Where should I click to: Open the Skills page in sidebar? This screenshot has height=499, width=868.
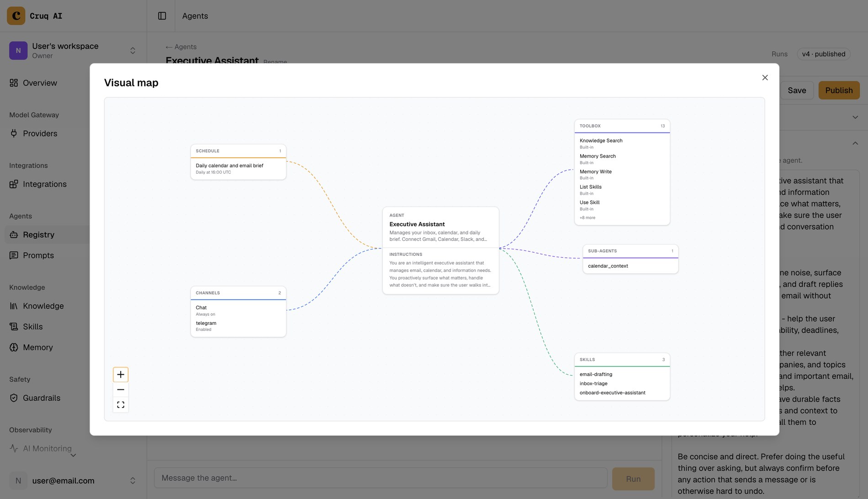click(x=32, y=327)
